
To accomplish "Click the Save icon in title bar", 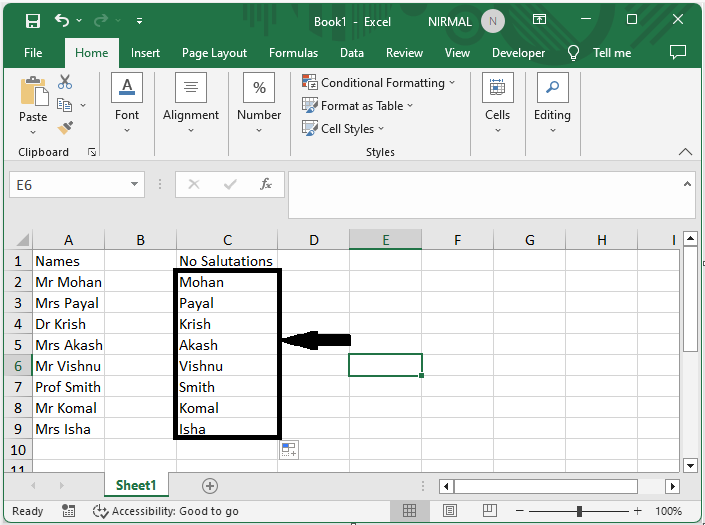I will coord(32,21).
